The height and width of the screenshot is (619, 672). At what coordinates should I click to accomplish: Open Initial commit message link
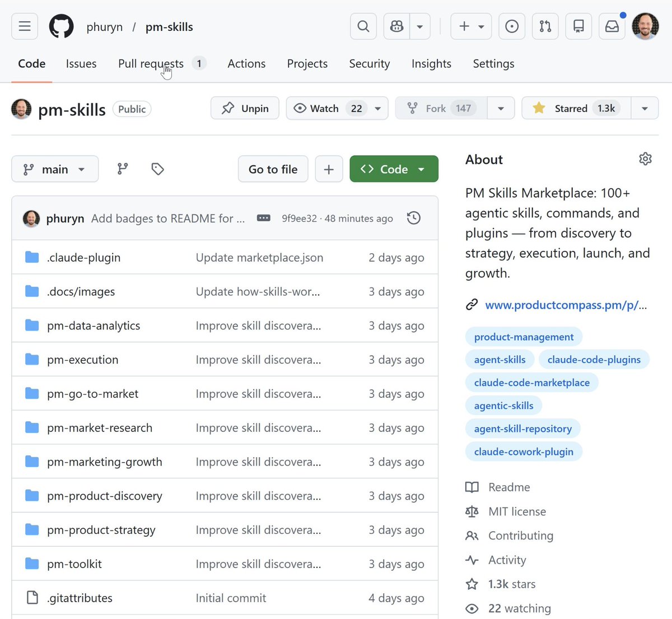click(x=231, y=598)
